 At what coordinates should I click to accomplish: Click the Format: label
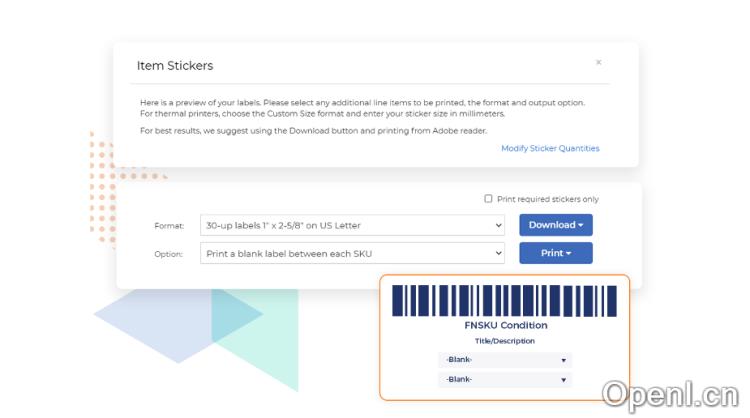[x=169, y=226]
